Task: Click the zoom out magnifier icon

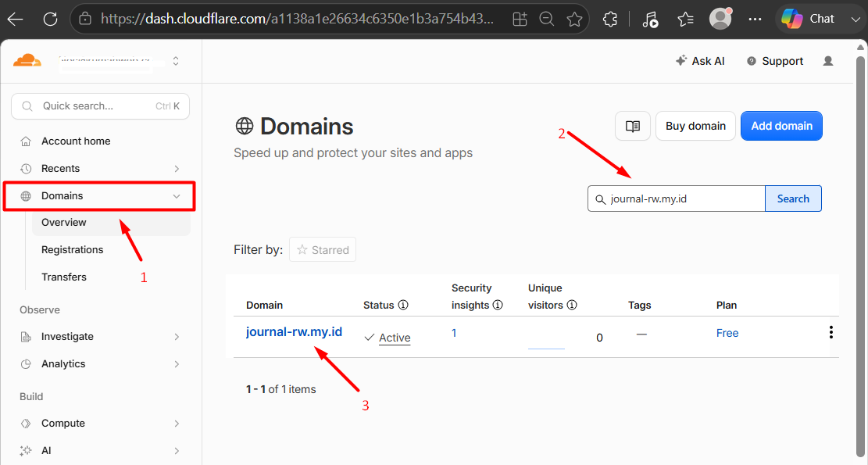Action: point(546,20)
